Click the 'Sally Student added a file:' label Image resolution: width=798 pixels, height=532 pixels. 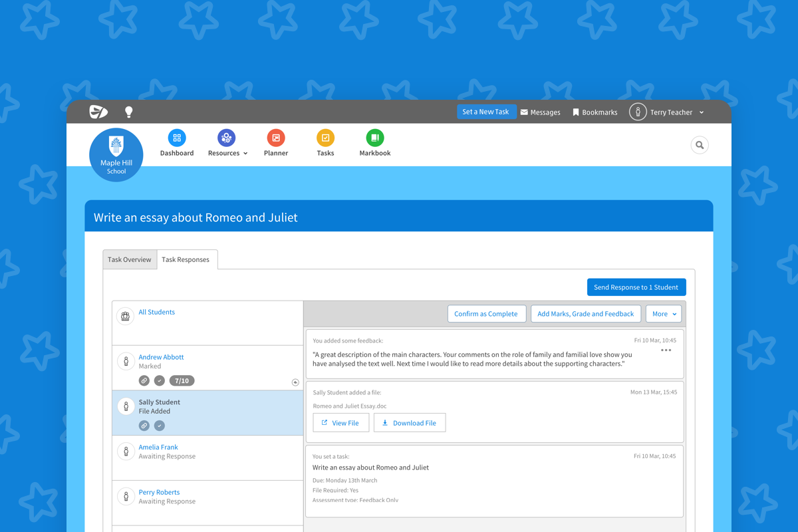[x=347, y=393]
